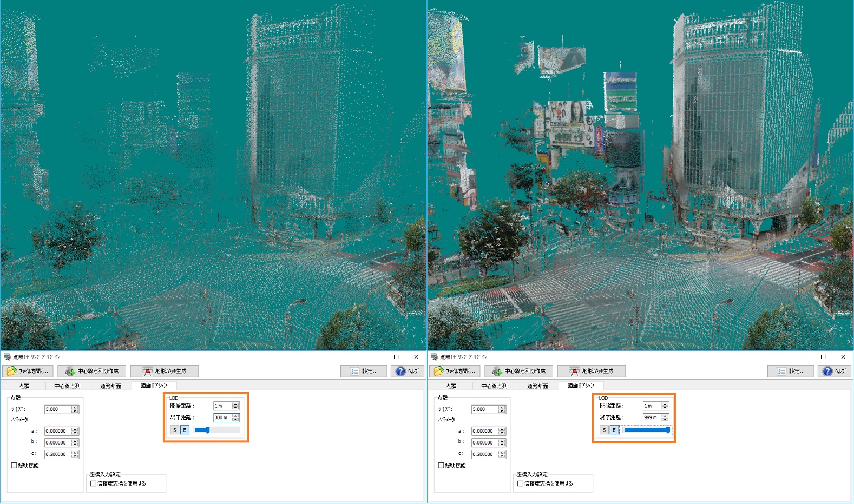
Task: Switch to 道路断面 tab in right window
Action: pos(537,386)
